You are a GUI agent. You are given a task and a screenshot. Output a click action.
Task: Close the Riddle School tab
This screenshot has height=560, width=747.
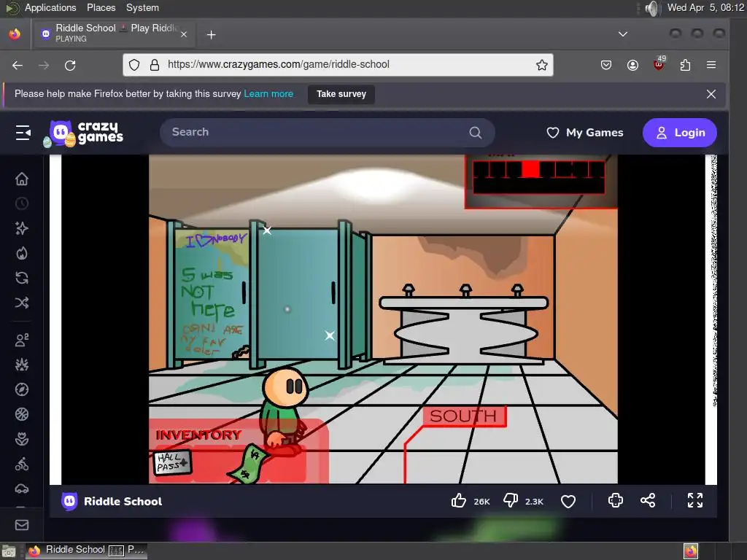[x=184, y=34]
